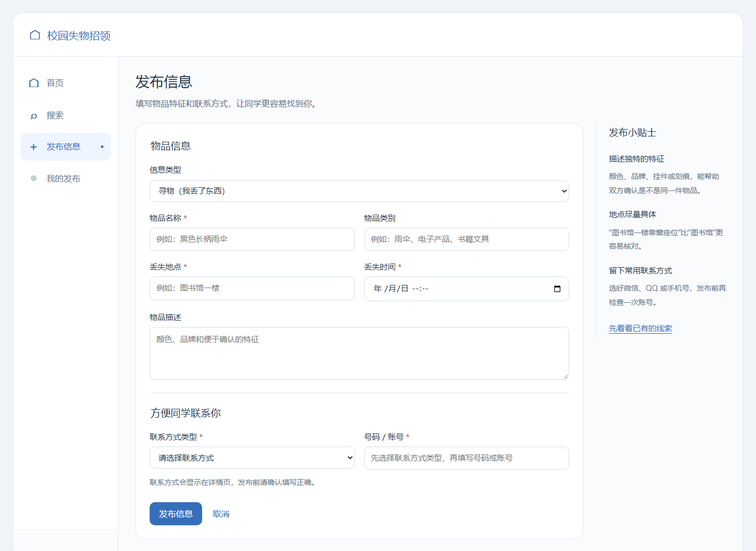The image size is (756, 551).
Task: Focus the 物品名称 input field
Action: pyautogui.click(x=252, y=239)
